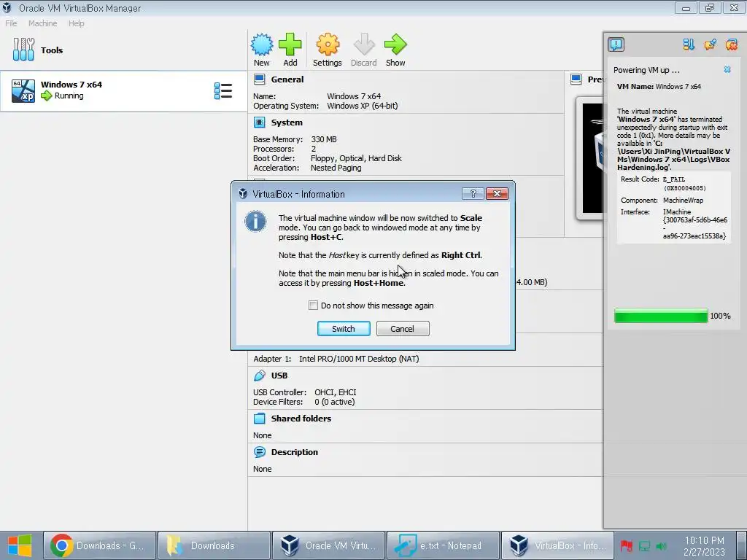Click the Result Code E_FAIL text

(674, 179)
